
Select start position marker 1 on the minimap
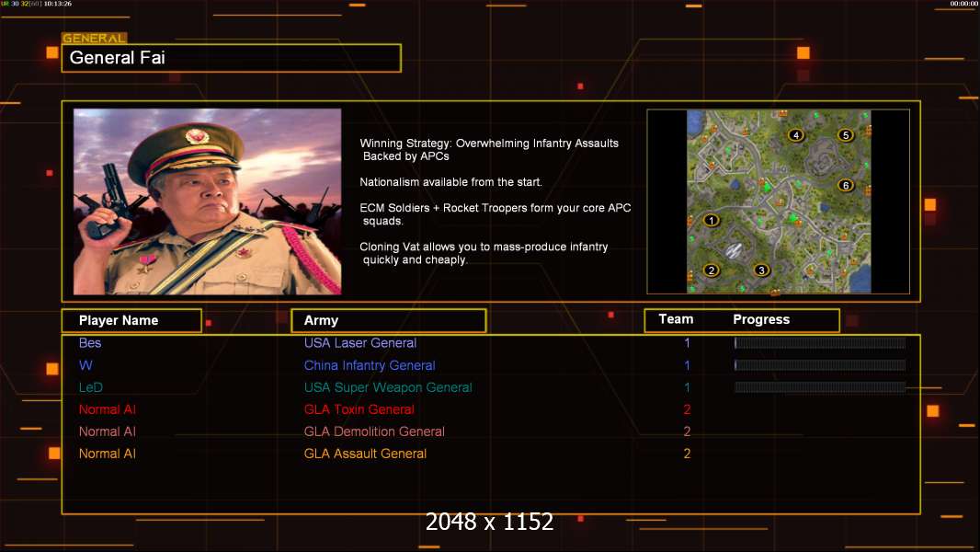pos(712,220)
